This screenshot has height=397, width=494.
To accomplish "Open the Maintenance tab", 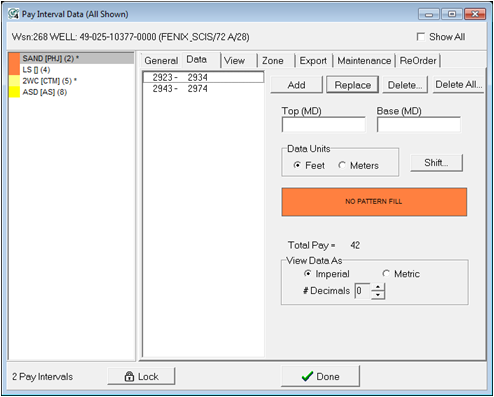I will [364, 61].
